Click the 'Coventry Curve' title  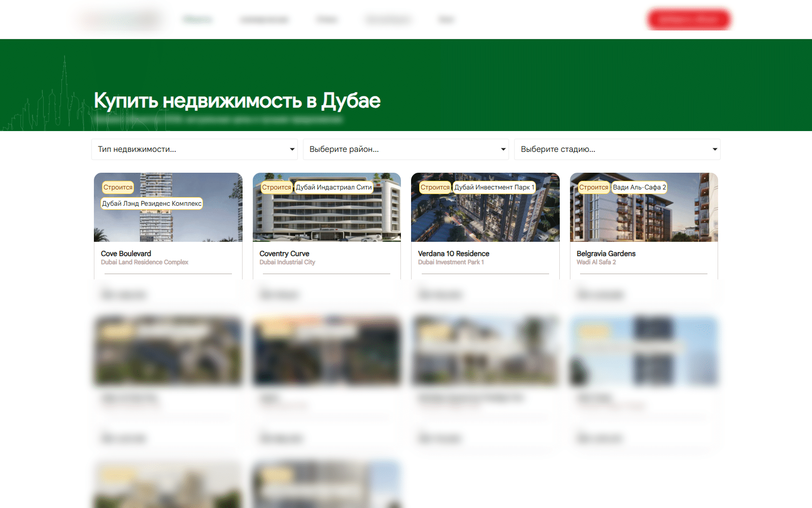tap(284, 253)
